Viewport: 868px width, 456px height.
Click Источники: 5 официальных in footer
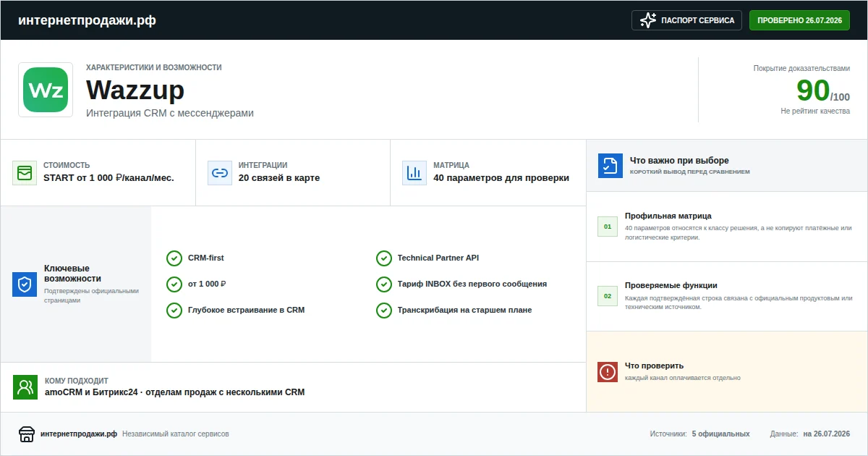[x=699, y=434]
